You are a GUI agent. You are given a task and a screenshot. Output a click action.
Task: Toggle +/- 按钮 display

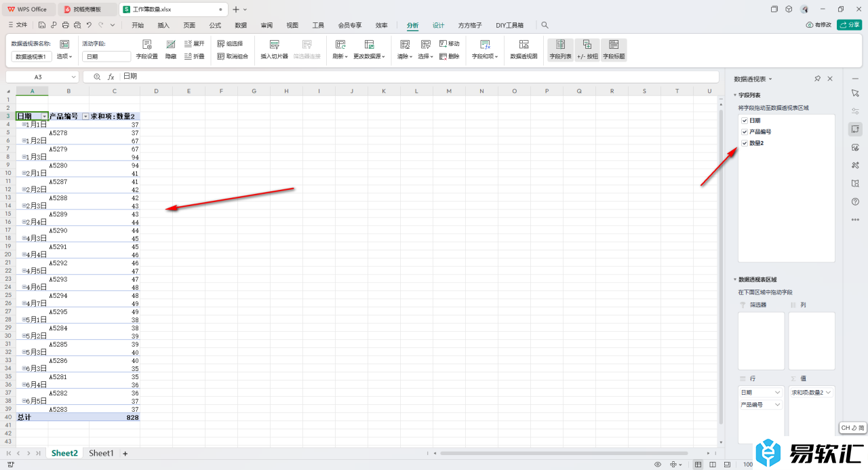pyautogui.click(x=587, y=50)
